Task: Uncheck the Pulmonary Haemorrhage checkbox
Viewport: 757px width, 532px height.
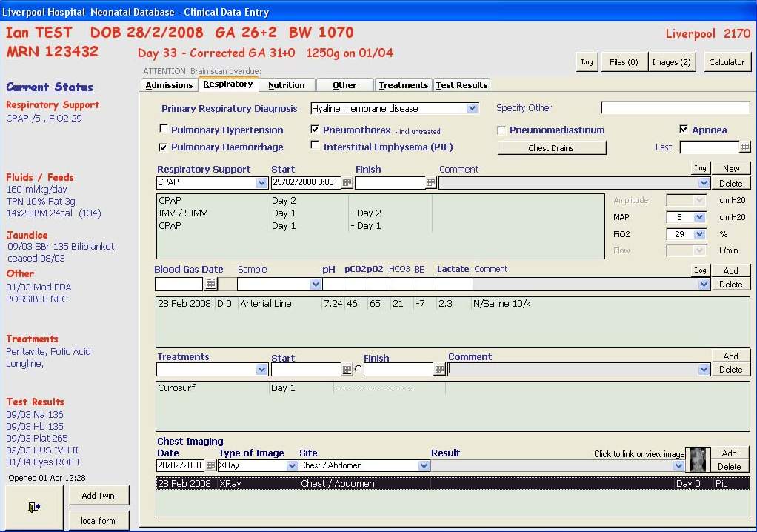Action: (164, 147)
